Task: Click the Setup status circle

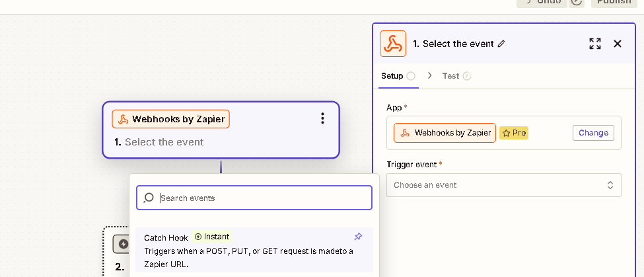Action: [x=411, y=76]
